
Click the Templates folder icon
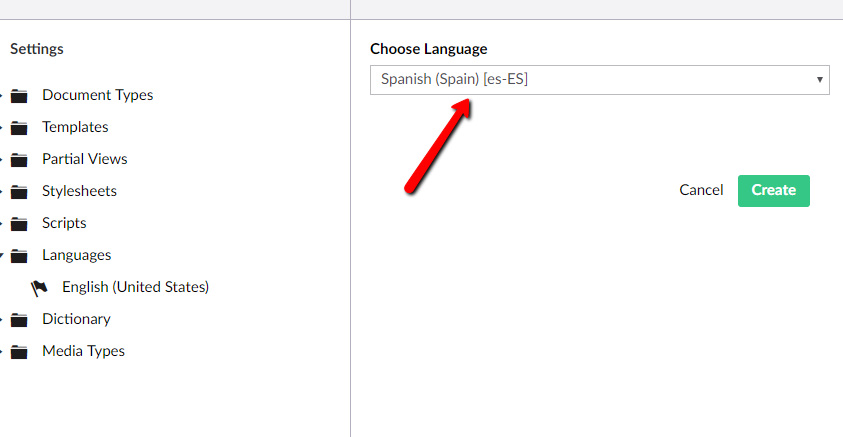coord(19,128)
